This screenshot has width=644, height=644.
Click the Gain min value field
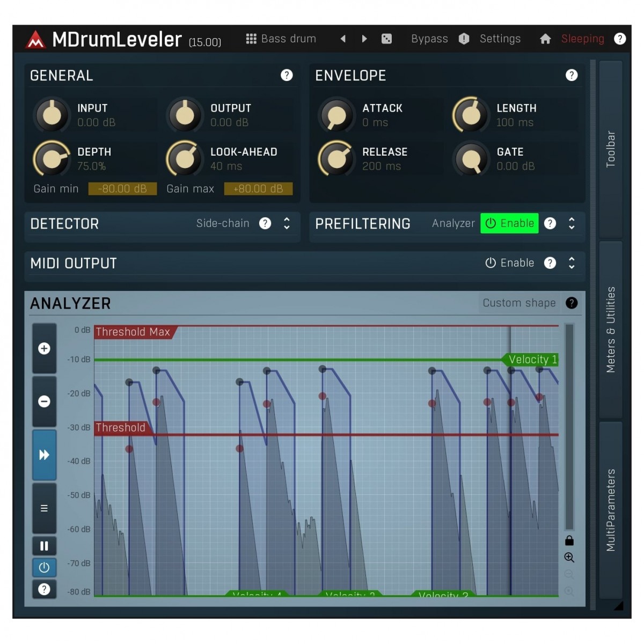point(122,189)
